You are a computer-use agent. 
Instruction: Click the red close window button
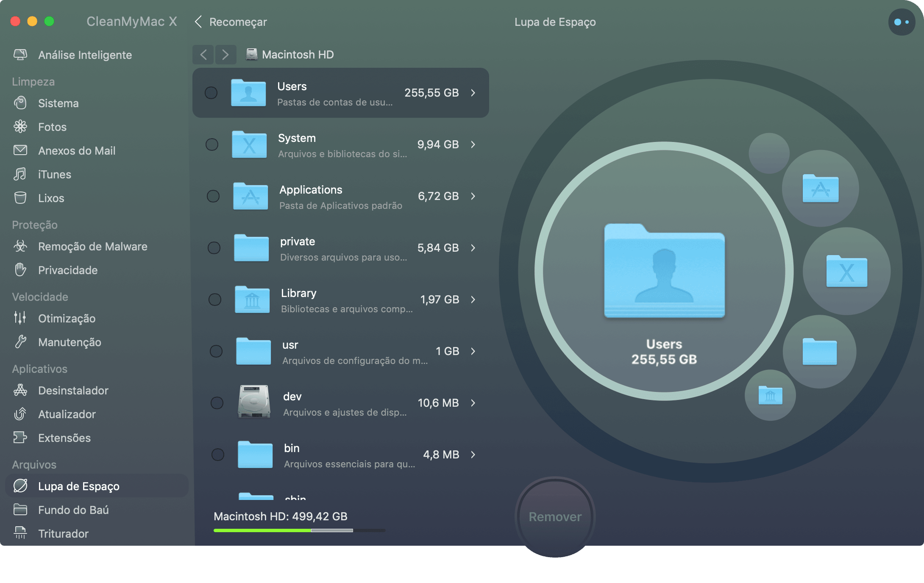point(15,21)
